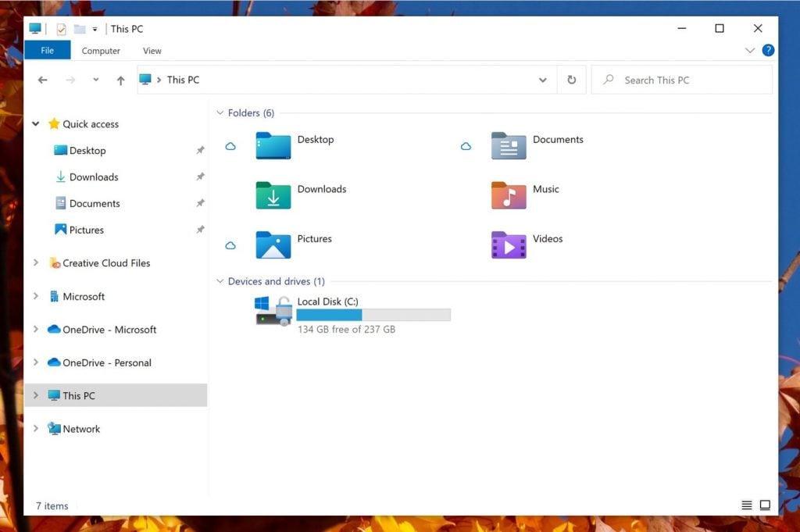
Task: Click the back navigation arrow
Action: tap(43, 80)
